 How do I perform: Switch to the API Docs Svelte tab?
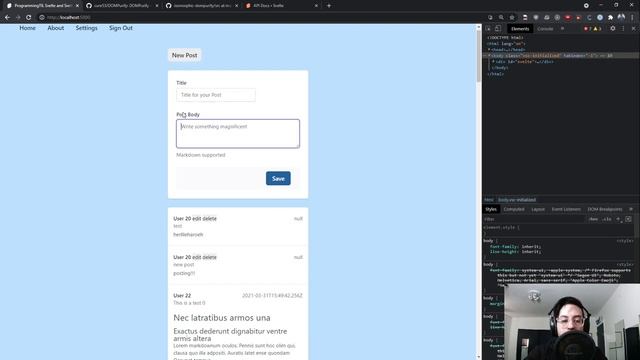point(281,6)
